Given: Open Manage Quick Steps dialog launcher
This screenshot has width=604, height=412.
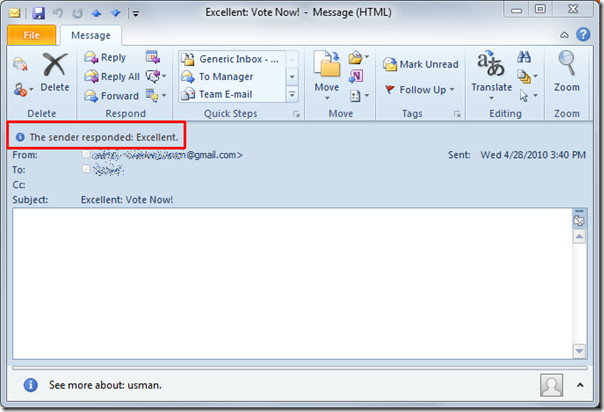Looking at the screenshot, I should [296, 114].
